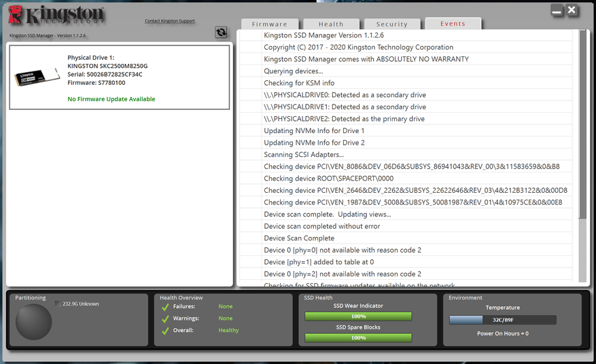Select the SSD drive thumbnail image
This screenshot has width=596, height=364.
(x=37, y=77)
